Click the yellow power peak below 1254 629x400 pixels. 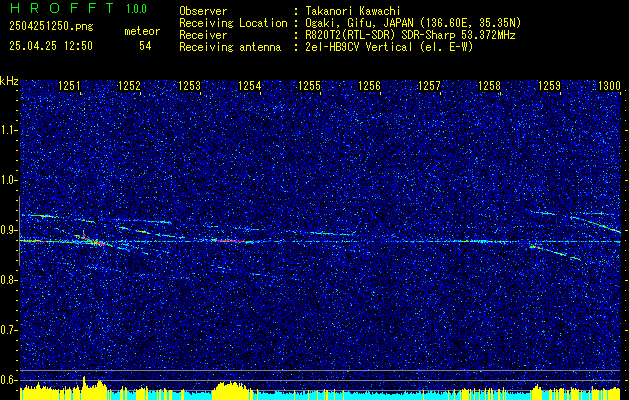[x=230, y=391]
